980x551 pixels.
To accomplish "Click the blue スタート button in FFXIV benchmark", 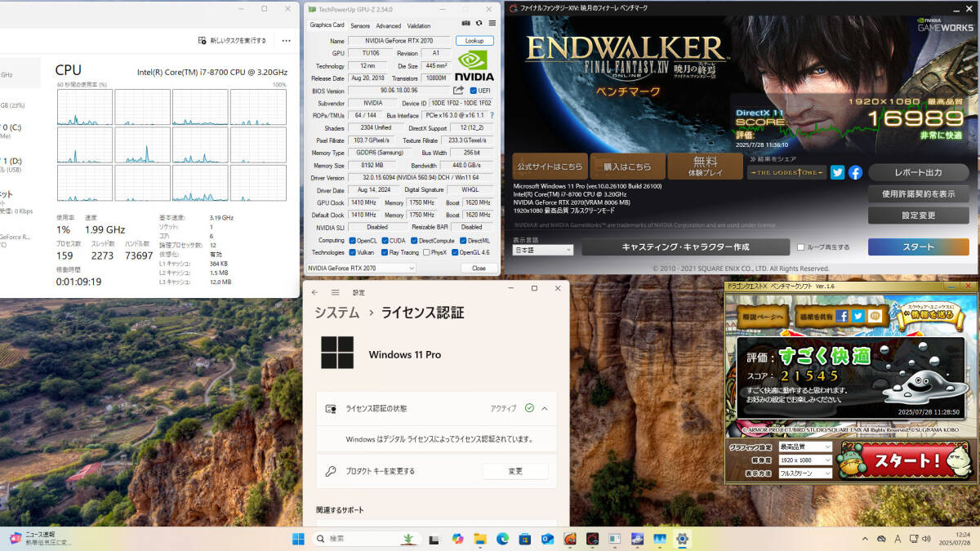I will [x=918, y=247].
